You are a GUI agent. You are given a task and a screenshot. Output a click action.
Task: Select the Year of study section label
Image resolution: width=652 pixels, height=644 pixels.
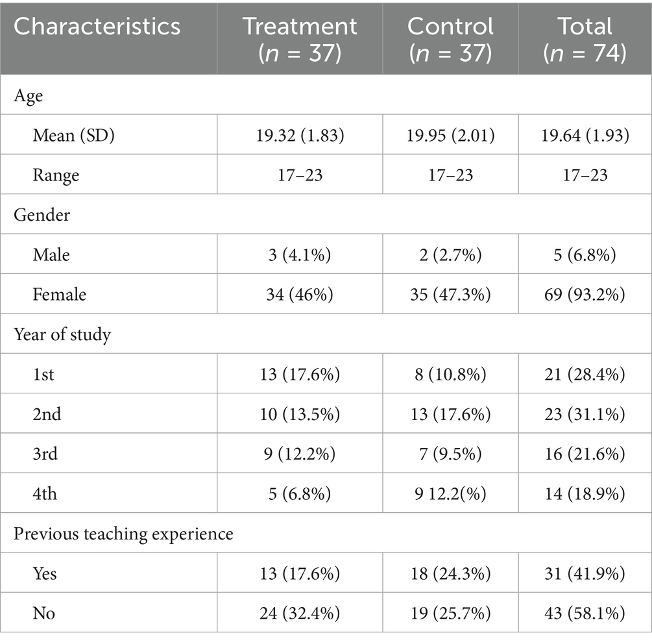coord(62,335)
